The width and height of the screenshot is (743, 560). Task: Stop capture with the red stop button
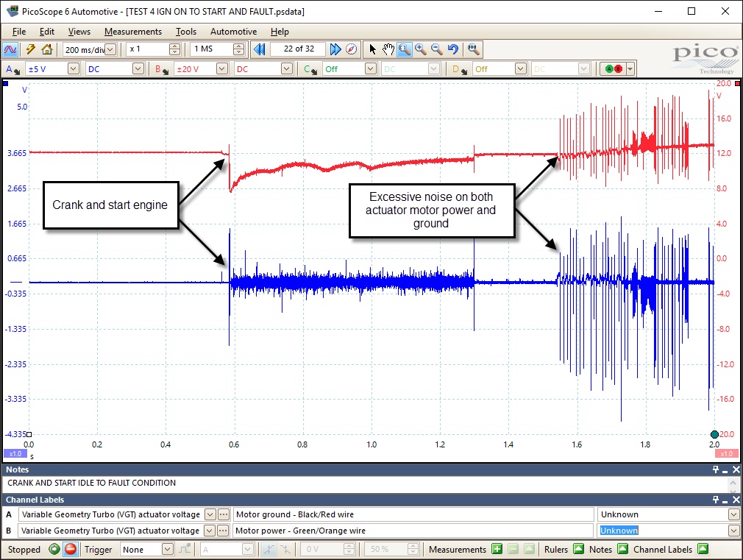(x=70, y=549)
